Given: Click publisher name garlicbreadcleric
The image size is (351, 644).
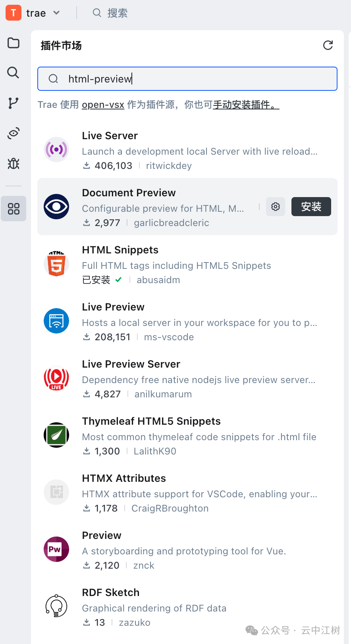Looking at the screenshot, I should pyautogui.click(x=172, y=223).
